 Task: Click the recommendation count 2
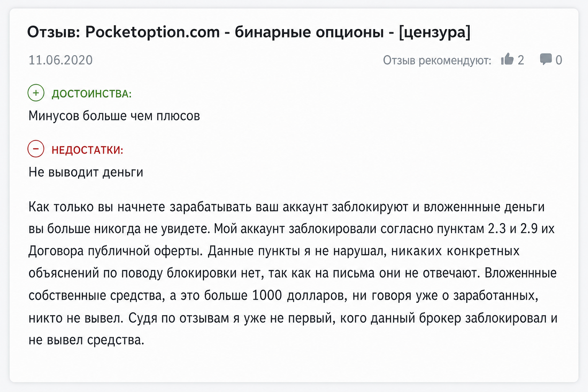[521, 60]
